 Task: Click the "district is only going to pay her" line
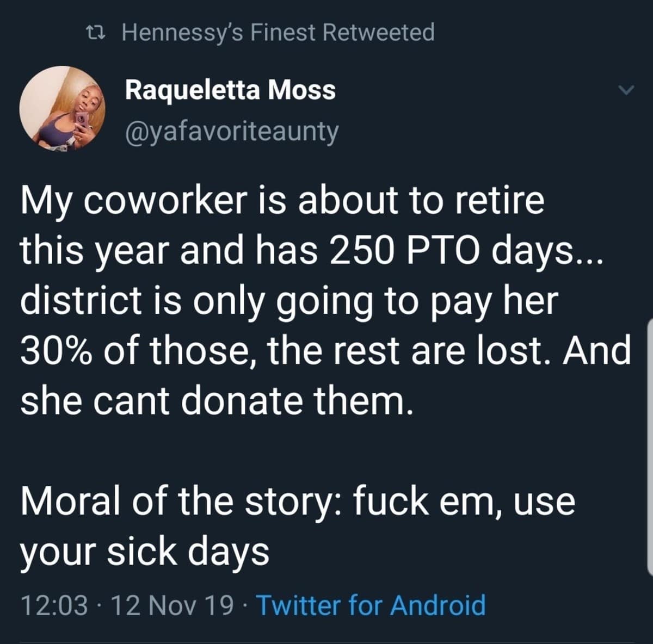(x=289, y=301)
